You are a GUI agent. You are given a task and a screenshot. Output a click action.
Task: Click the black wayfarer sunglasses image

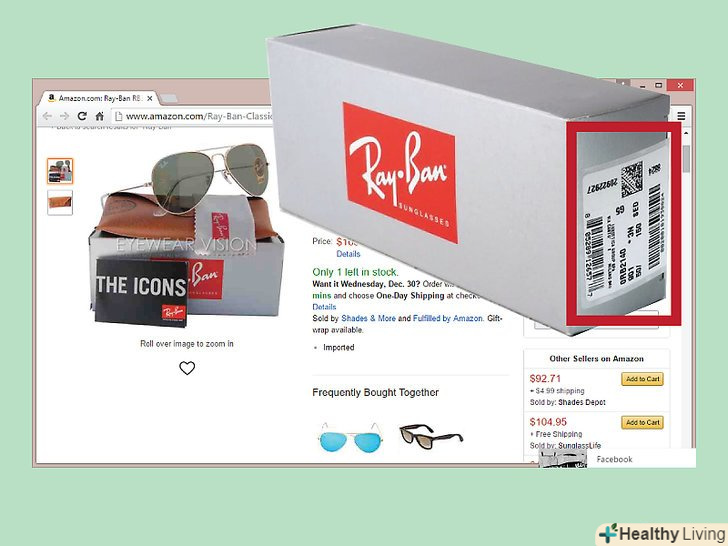point(431,436)
